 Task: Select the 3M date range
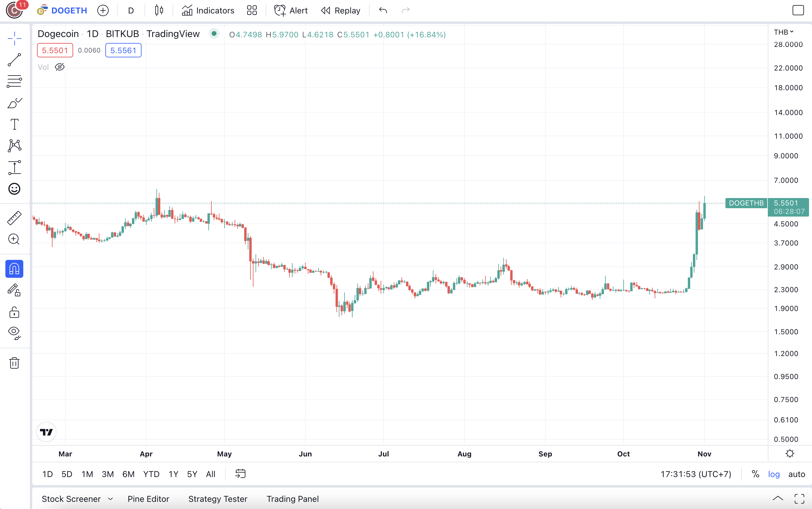108,474
